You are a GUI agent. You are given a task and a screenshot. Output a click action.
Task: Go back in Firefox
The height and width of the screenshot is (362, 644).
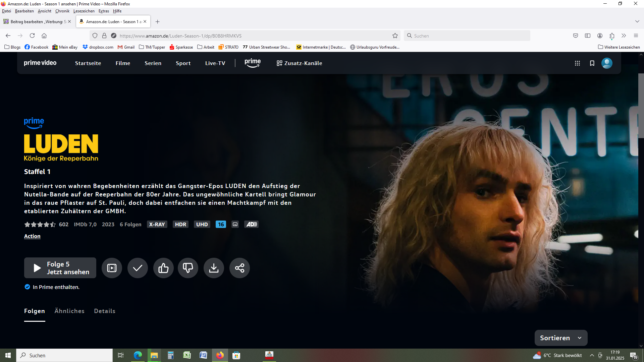(x=8, y=36)
